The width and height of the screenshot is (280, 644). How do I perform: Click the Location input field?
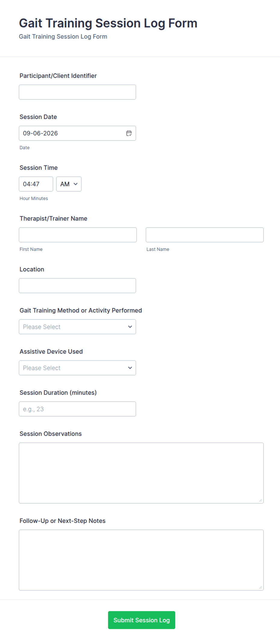point(77,286)
